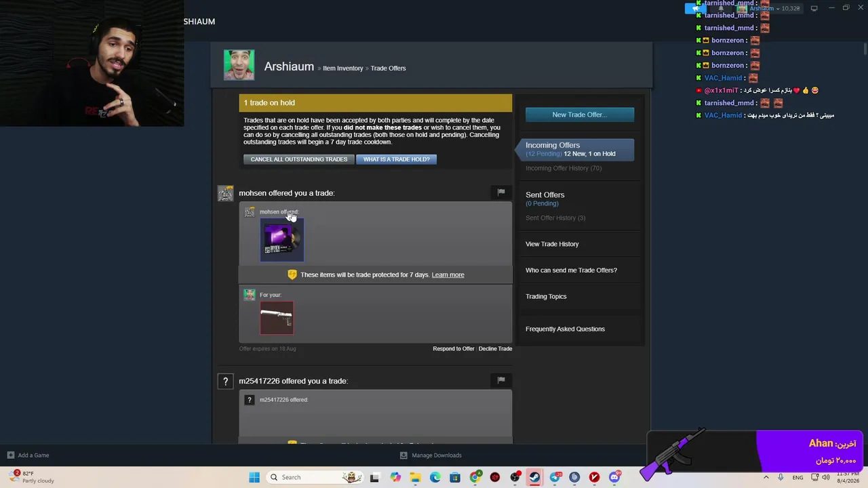The height and width of the screenshot is (488, 868).
Task: Open m25417226's question-mark avatar
Action: click(225, 381)
